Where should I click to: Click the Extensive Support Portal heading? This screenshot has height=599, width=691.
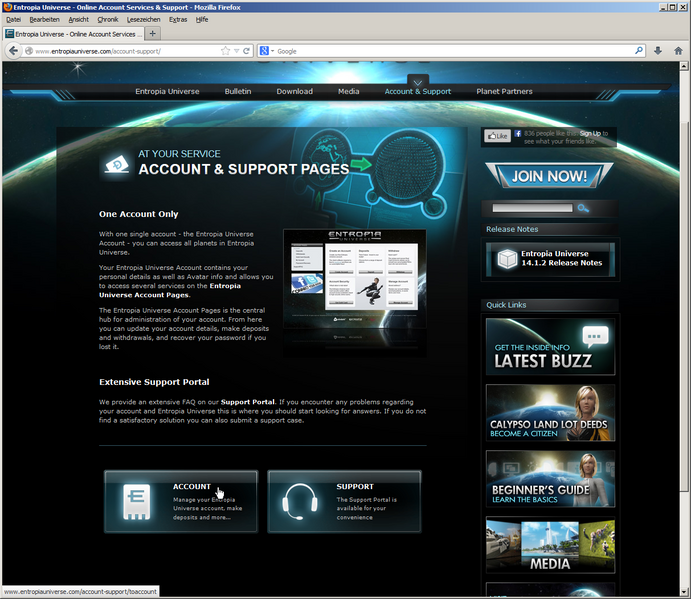[154, 382]
